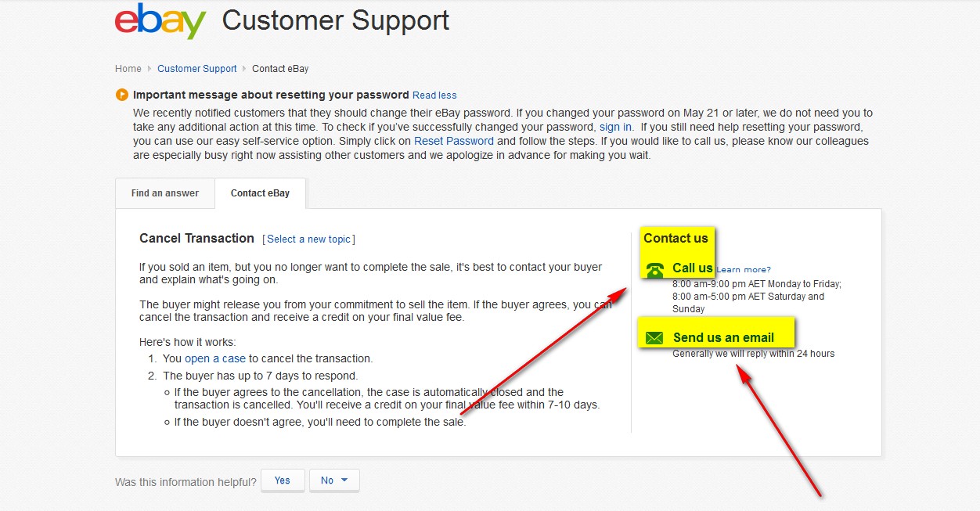The height and width of the screenshot is (511, 980).
Task: Click the green phone icon next to Call us
Action: pyautogui.click(x=654, y=268)
